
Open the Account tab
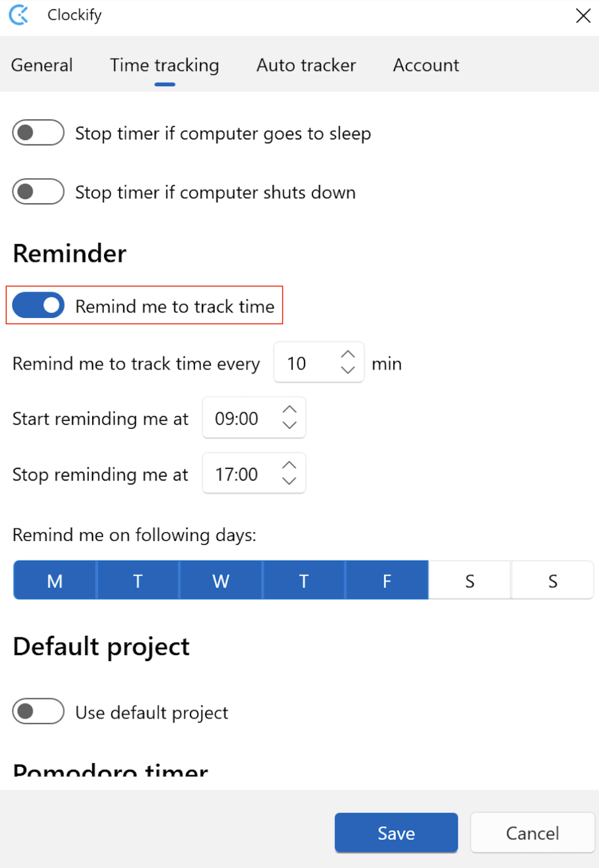pyautogui.click(x=426, y=65)
